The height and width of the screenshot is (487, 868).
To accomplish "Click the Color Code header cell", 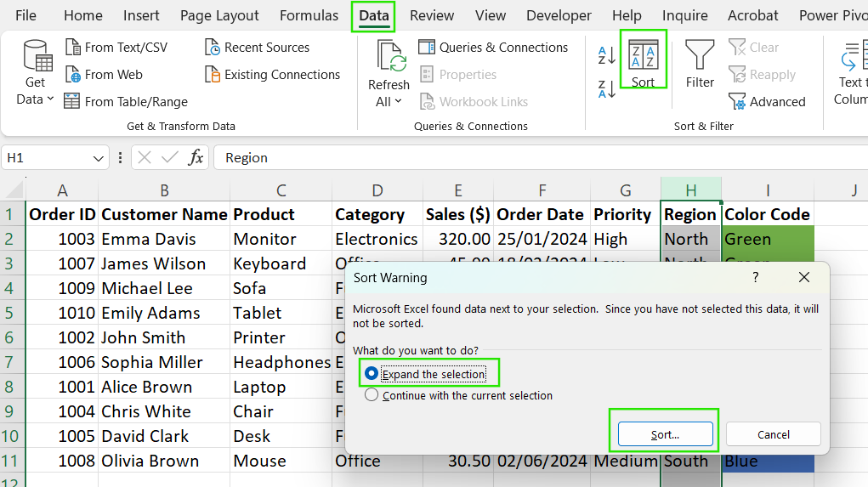I will click(769, 214).
